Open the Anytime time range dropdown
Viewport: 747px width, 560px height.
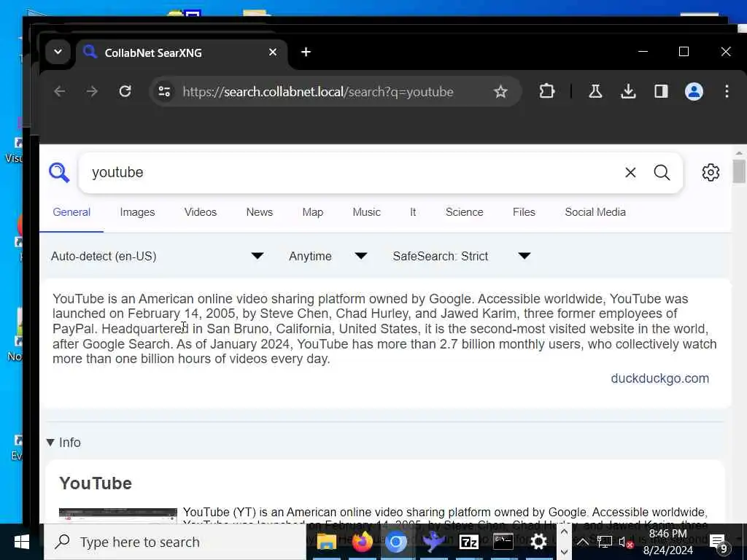[328, 256]
